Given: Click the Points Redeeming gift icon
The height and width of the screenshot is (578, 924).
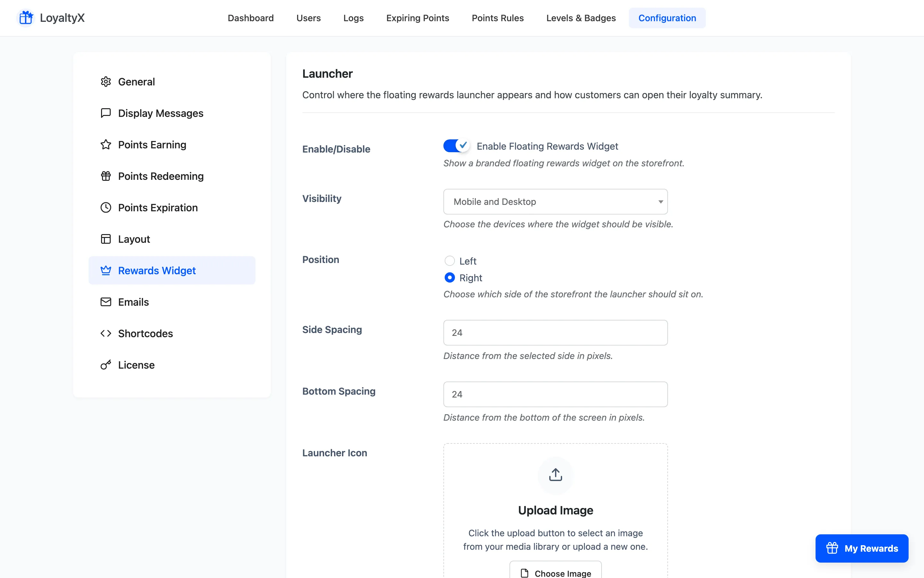Looking at the screenshot, I should (x=106, y=176).
